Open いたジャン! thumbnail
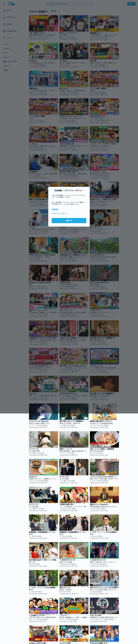The width and height of the screenshot is (138, 644). point(74,606)
